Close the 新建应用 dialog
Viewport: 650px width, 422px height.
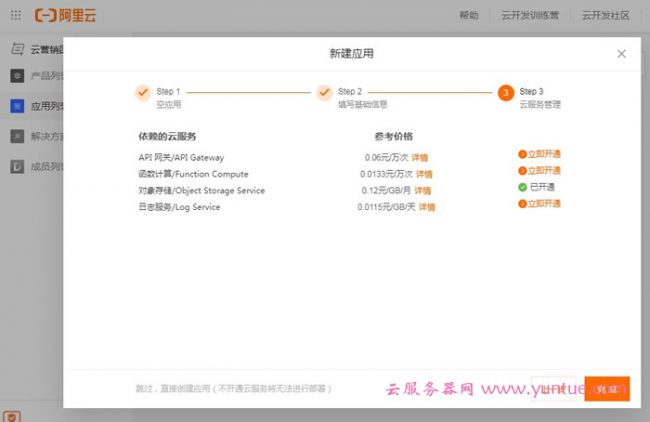621,54
